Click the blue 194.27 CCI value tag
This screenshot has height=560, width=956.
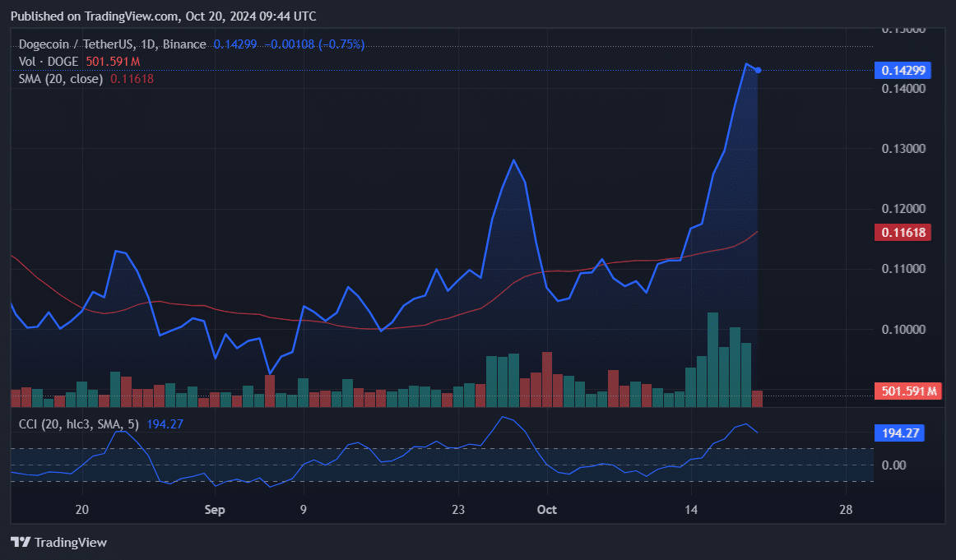coord(899,433)
